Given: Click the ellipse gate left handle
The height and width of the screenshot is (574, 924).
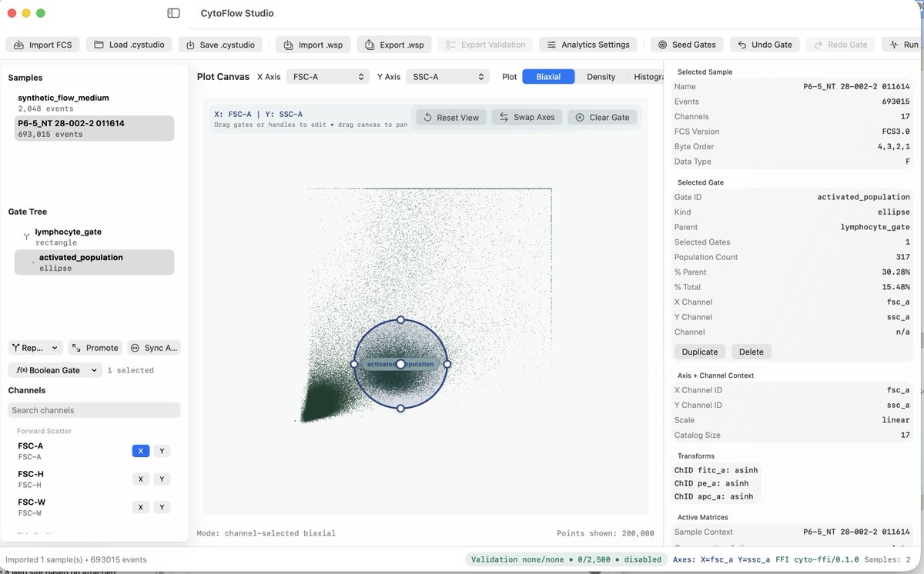Looking at the screenshot, I should click(354, 364).
